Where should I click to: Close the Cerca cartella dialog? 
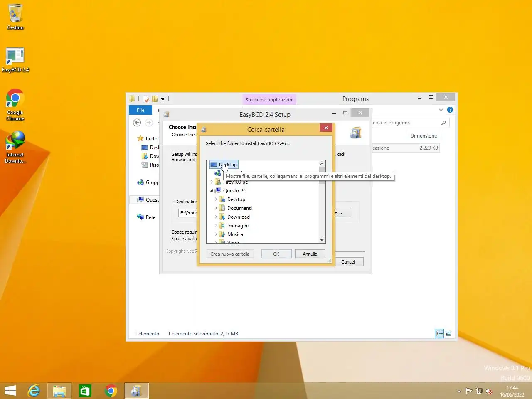[326, 128]
